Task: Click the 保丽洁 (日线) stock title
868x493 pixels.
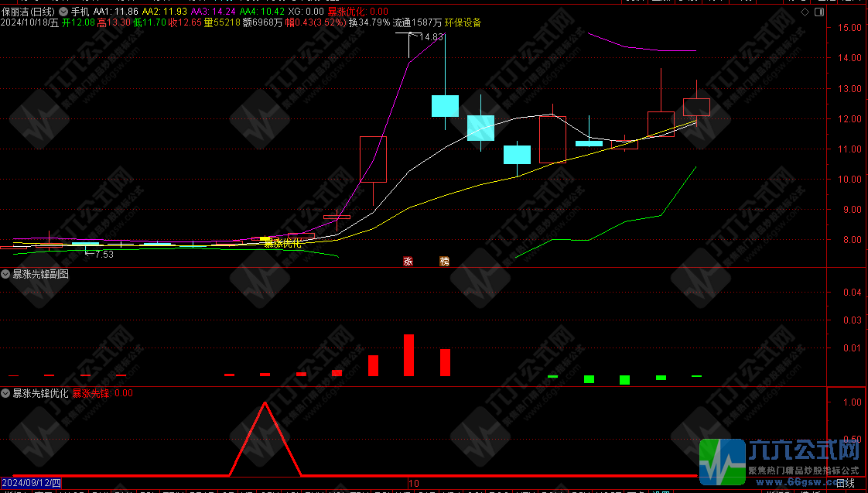Action: click(x=27, y=12)
